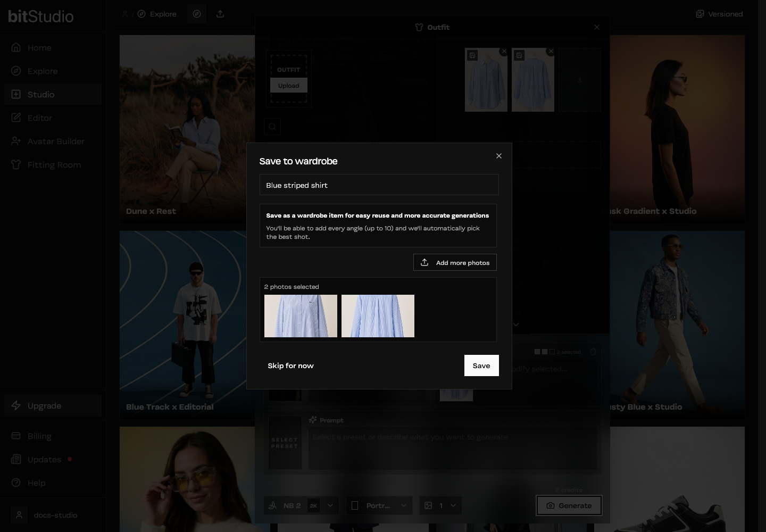Click the empty third outfit slot
The width and height of the screenshot is (766, 532).
tap(580, 80)
